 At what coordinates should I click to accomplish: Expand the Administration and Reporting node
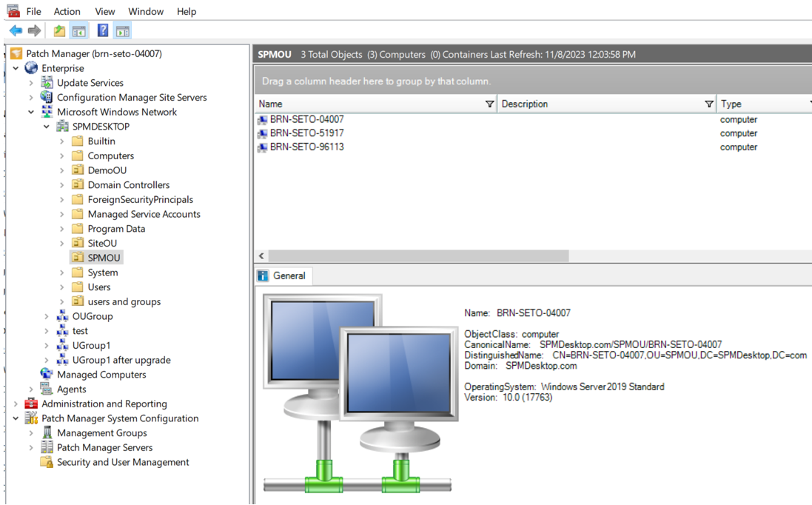(16, 404)
